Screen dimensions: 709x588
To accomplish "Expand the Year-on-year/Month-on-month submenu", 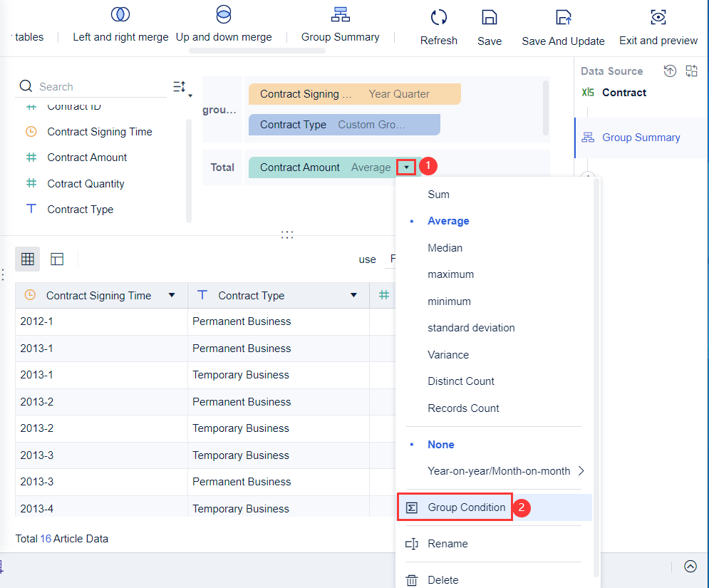I will pos(581,471).
